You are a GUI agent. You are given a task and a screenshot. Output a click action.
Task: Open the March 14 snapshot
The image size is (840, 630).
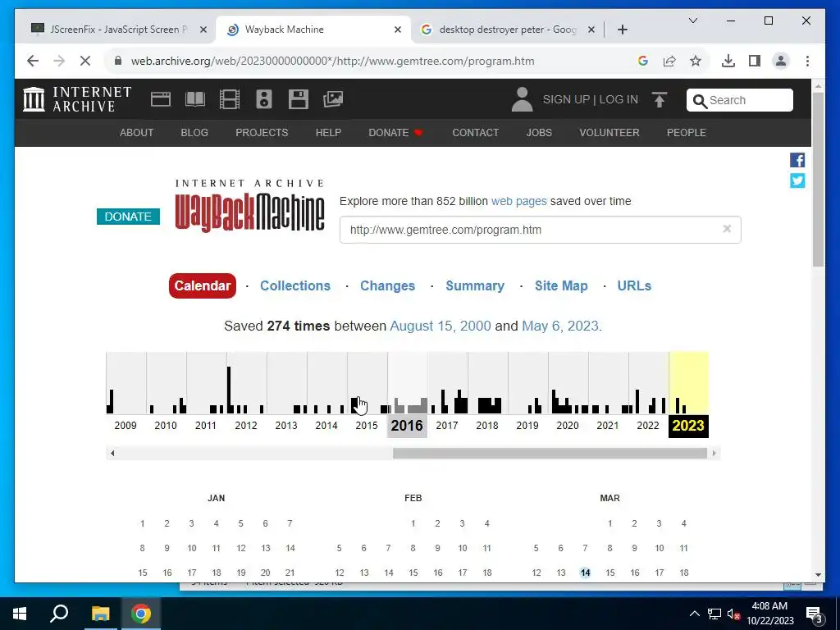coord(585,573)
